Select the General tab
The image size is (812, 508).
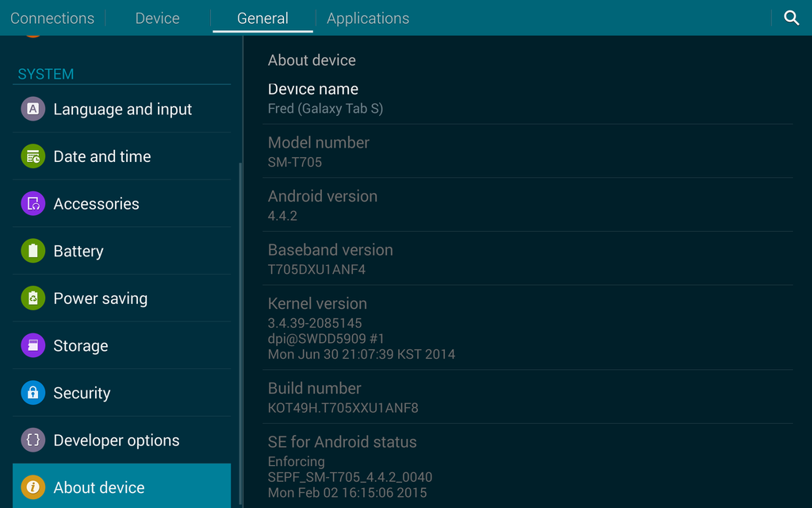(262, 17)
